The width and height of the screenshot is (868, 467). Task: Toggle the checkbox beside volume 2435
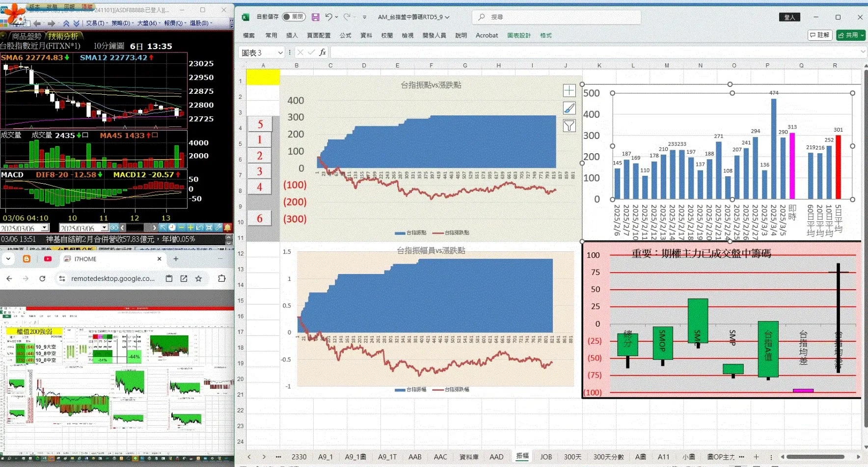point(85,135)
